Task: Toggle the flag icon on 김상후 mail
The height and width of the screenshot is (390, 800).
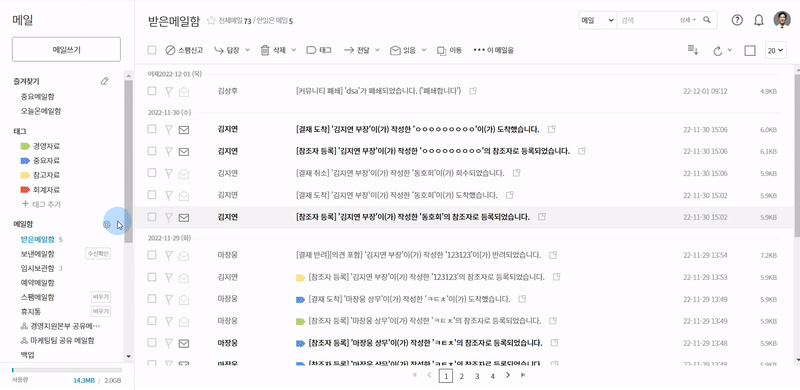Action: point(168,91)
